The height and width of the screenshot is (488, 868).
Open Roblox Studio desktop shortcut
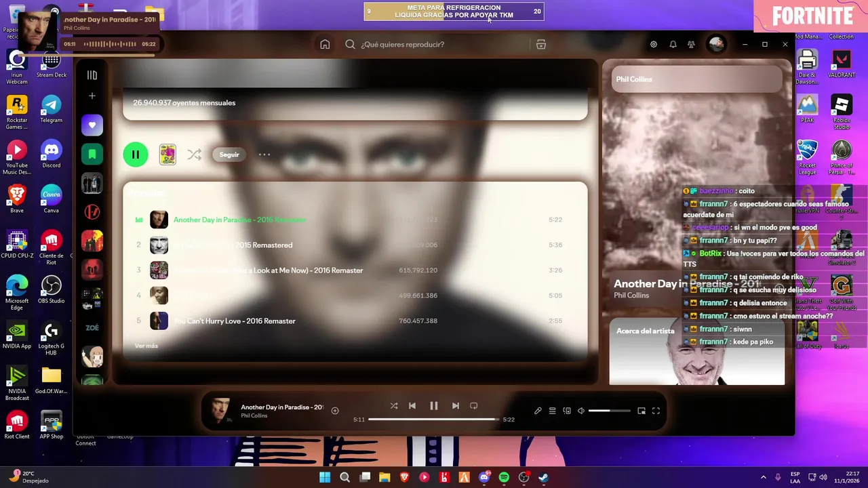pyautogui.click(x=842, y=112)
